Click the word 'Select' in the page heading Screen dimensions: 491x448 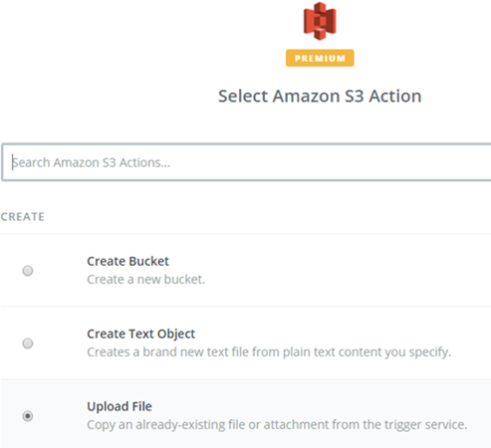(243, 97)
